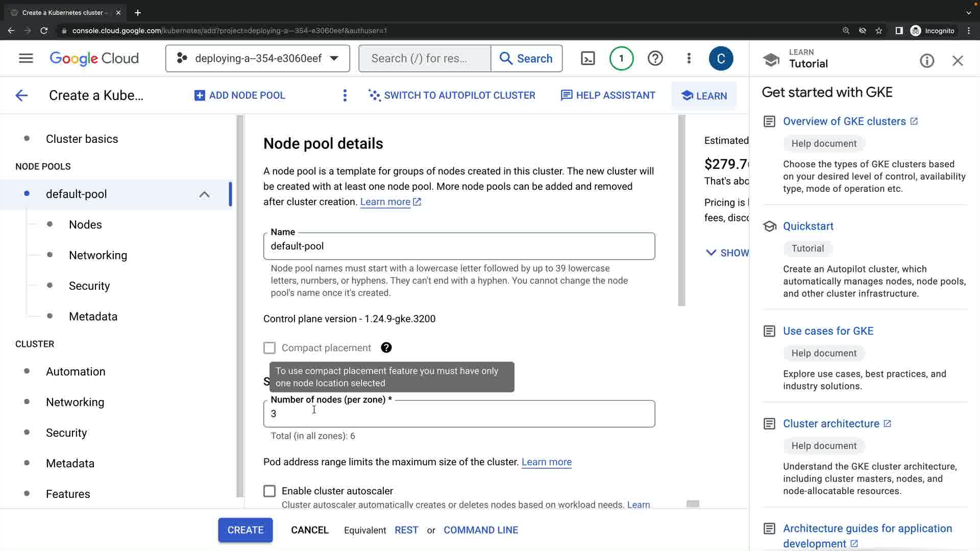Screen dimensions: 980x551
Task: Click the tutorial info icon
Action: pos(927,61)
